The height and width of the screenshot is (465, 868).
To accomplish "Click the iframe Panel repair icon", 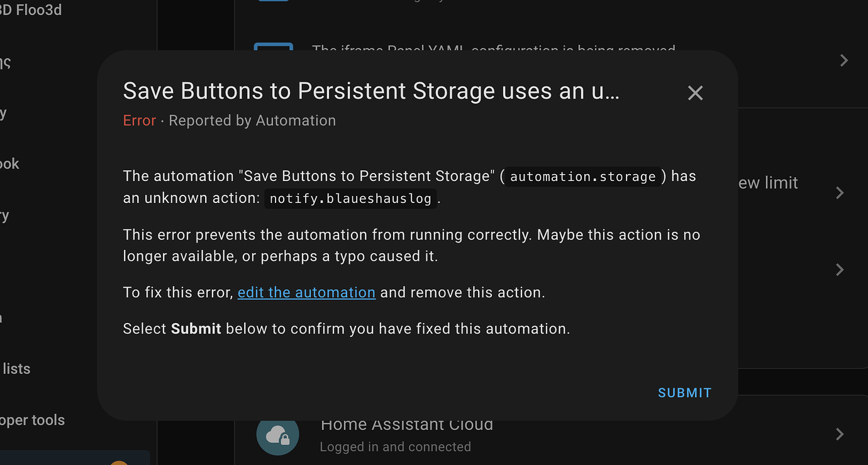I will (274, 48).
